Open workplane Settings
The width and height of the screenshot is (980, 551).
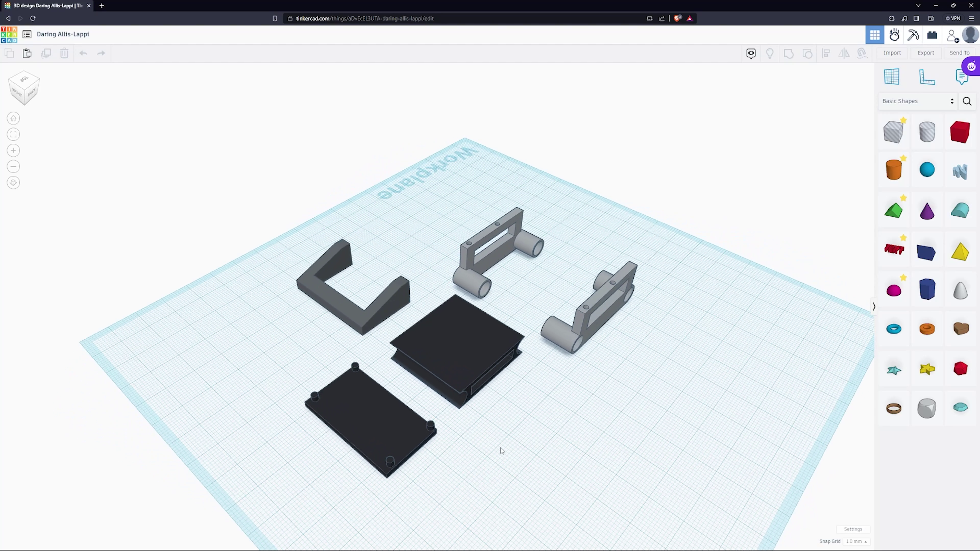point(853,529)
